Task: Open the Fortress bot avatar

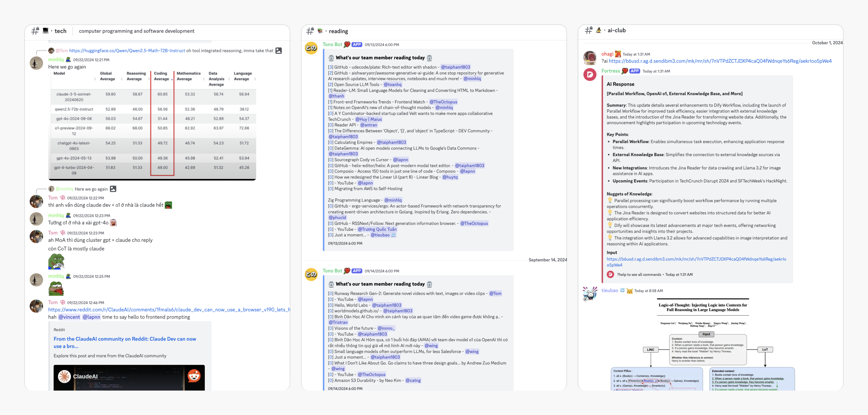Action: coord(590,75)
